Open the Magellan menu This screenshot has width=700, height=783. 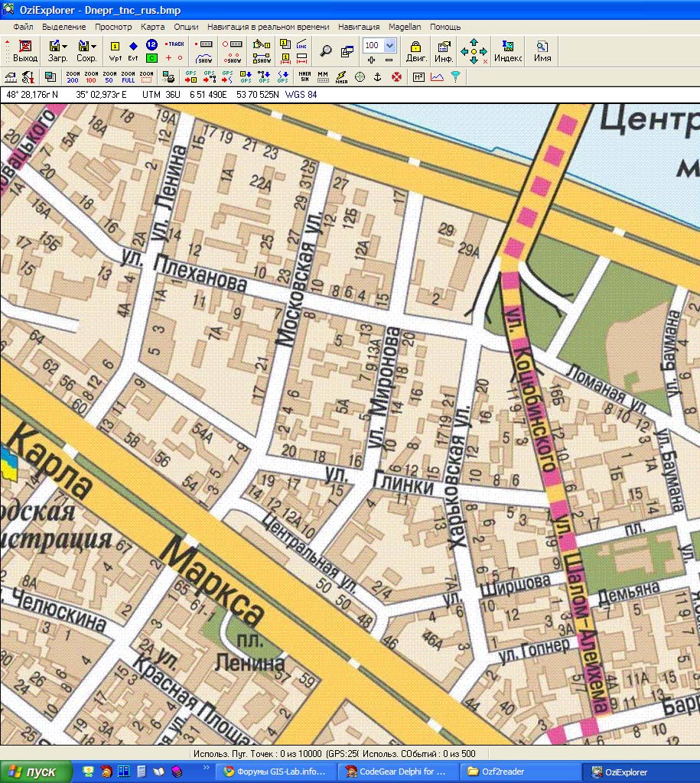[404, 26]
